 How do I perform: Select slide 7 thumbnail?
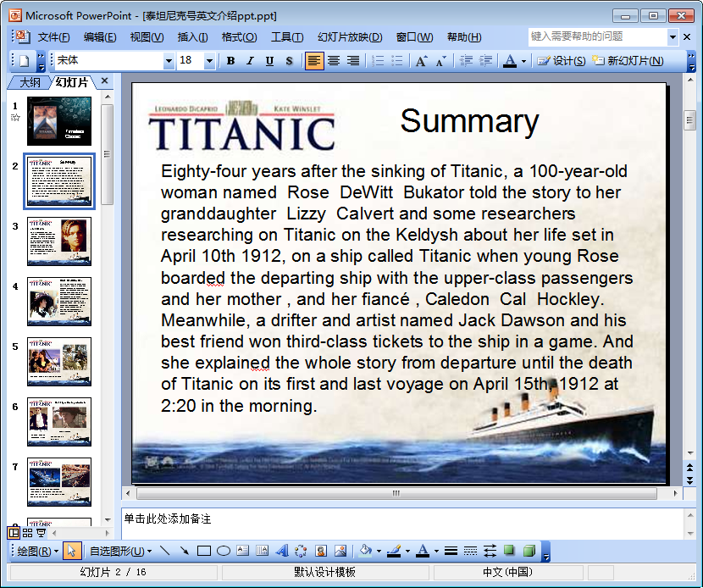(x=59, y=482)
